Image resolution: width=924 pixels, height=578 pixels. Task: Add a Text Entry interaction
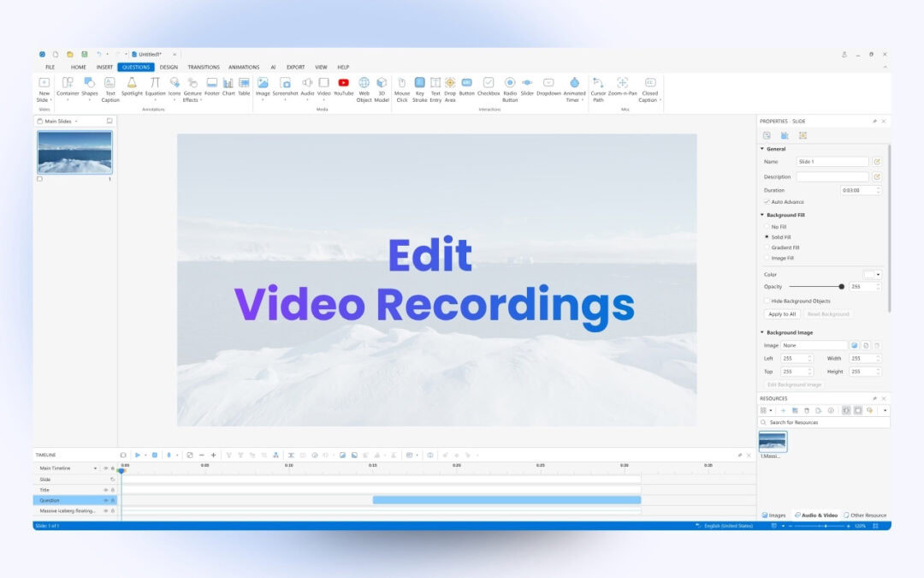435,90
